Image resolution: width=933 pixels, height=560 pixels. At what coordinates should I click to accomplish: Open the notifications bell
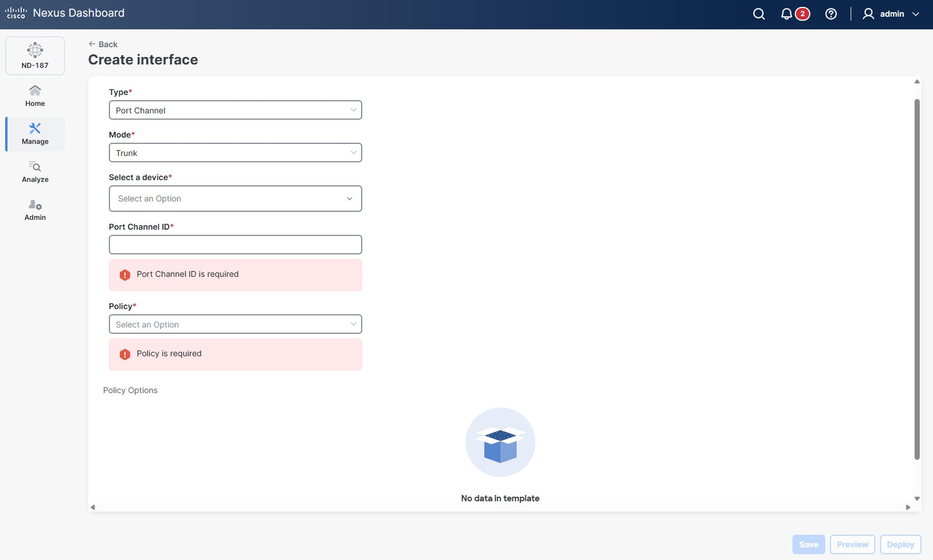pyautogui.click(x=786, y=14)
